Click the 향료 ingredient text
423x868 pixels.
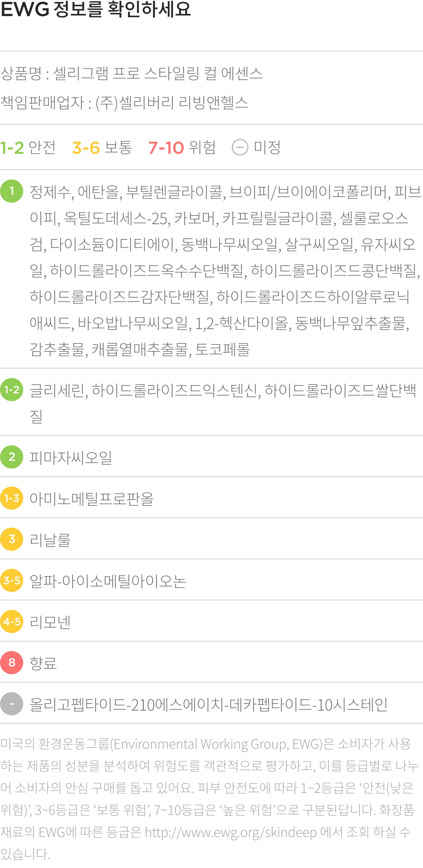coord(43,663)
